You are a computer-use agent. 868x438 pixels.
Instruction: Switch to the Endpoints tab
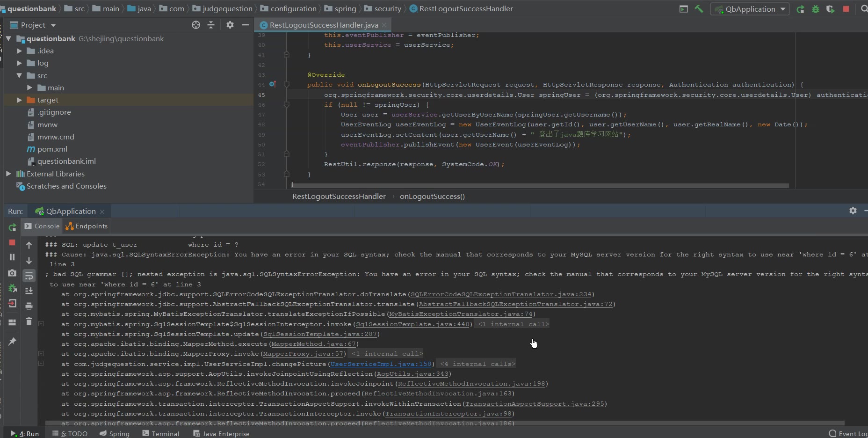coord(87,226)
